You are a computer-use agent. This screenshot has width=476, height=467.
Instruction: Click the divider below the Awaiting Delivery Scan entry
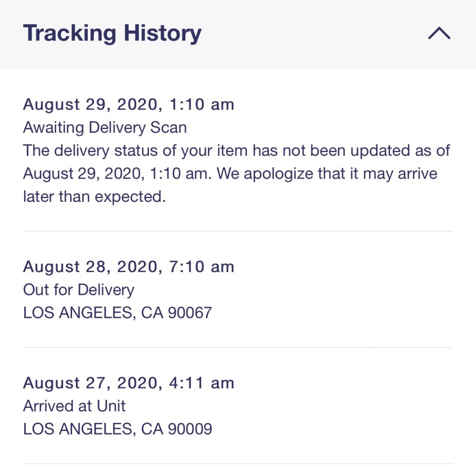pyautogui.click(x=238, y=231)
